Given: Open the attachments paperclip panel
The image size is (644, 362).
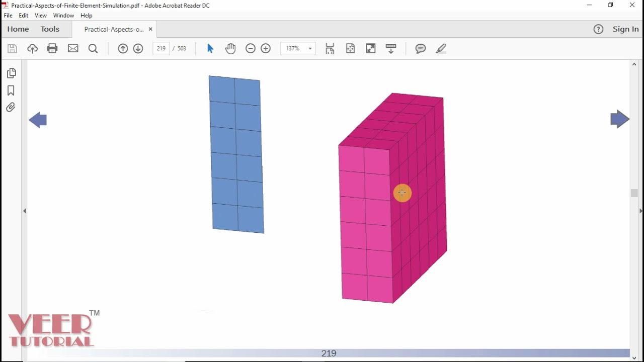Looking at the screenshot, I should (11, 107).
